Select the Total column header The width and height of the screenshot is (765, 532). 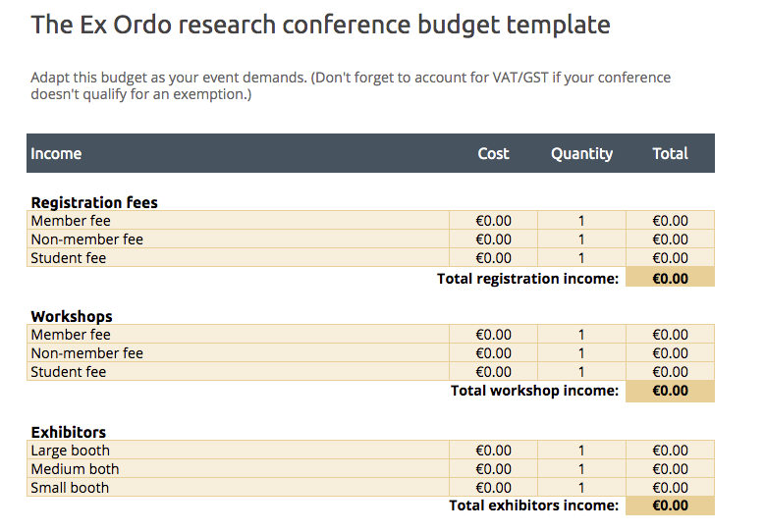coord(670,153)
